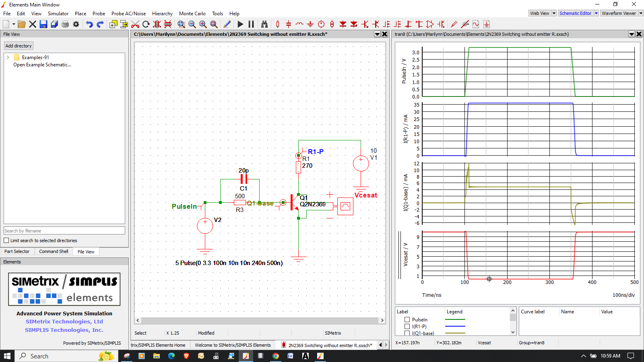
Task: Rotate the component with the circular arrow icon
Action: (146, 24)
